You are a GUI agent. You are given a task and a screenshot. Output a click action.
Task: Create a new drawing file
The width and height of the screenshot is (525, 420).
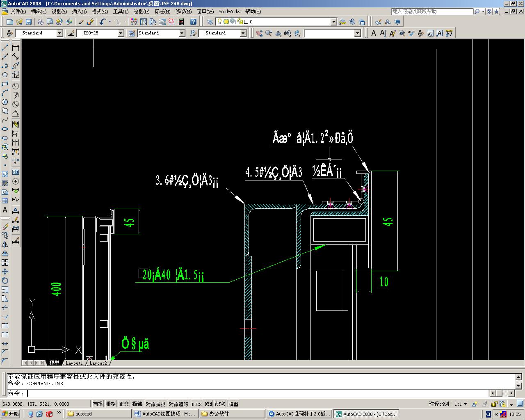point(10,22)
